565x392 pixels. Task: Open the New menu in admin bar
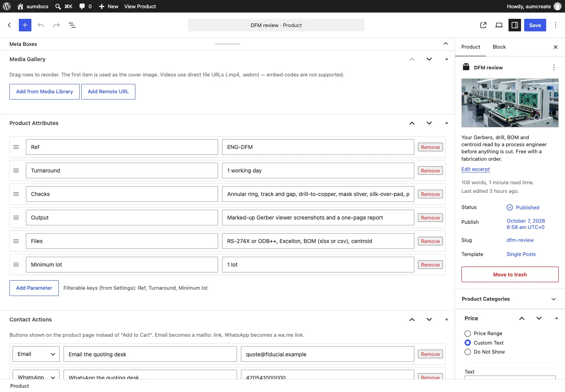pyautogui.click(x=108, y=6)
